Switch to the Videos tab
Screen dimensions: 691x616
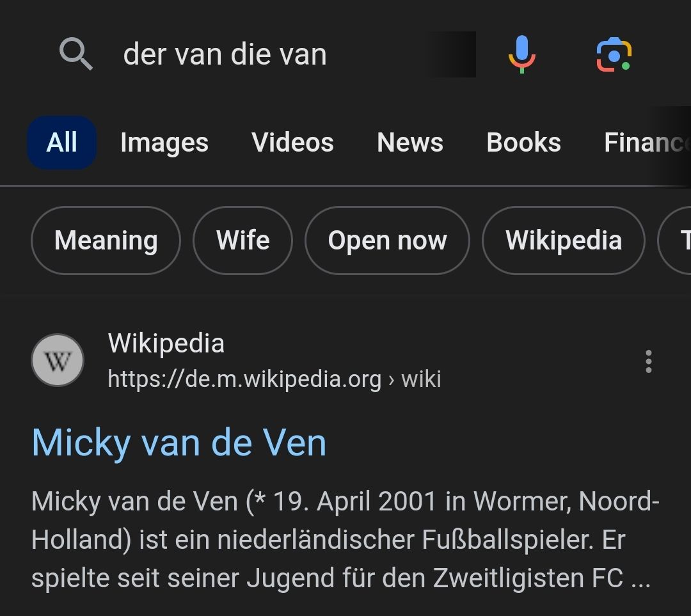point(292,143)
